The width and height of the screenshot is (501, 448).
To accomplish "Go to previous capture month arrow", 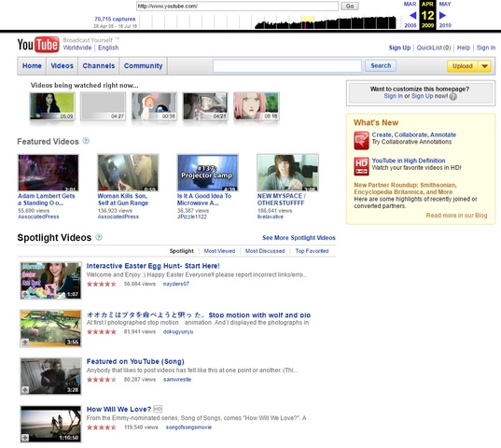I will coord(412,15).
